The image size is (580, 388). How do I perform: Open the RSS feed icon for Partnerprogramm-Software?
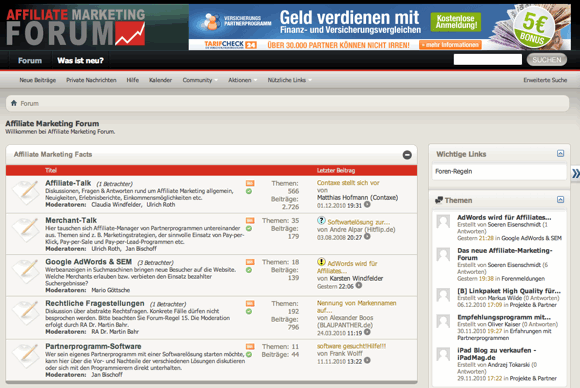[250, 347]
